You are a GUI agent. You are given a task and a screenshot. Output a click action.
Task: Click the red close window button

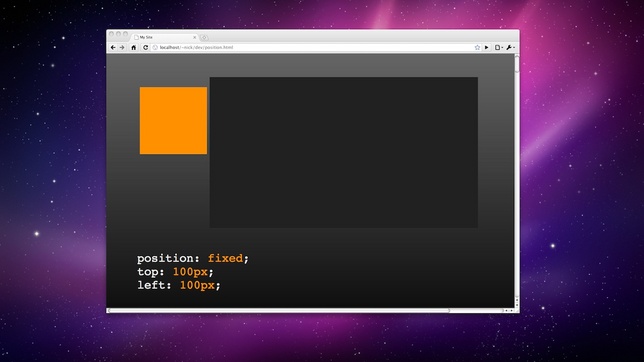[x=111, y=34]
